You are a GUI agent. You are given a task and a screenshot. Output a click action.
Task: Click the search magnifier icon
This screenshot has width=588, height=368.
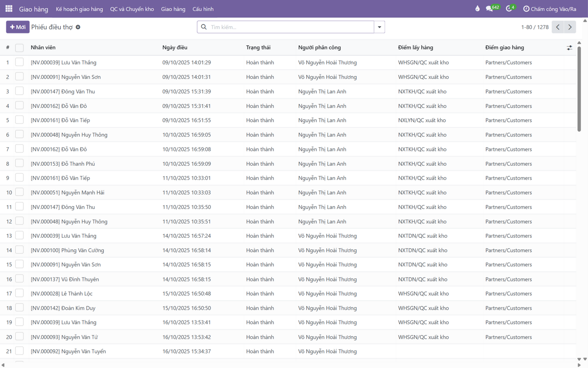(x=204, y=27)
